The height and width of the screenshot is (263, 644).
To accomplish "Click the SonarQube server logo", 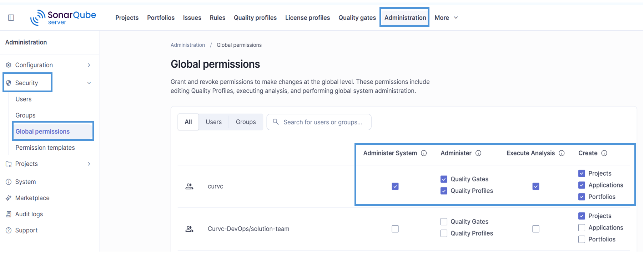I will click(x=63, y=17).
